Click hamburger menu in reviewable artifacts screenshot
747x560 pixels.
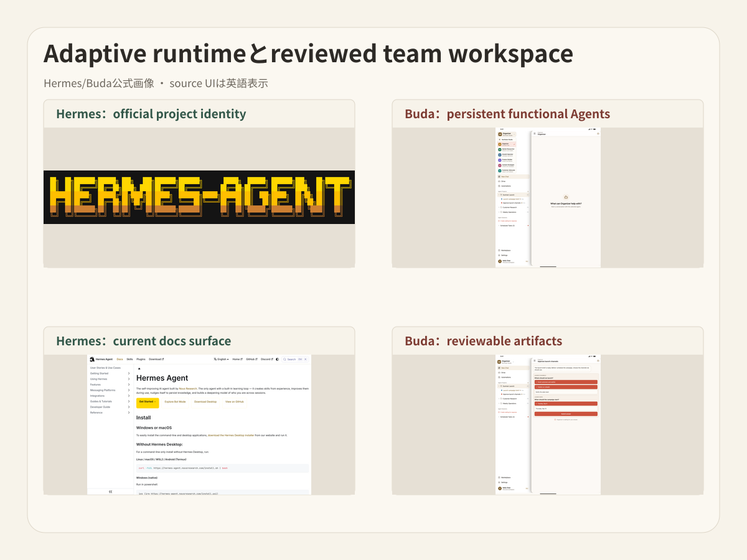[x=535, y=360]
